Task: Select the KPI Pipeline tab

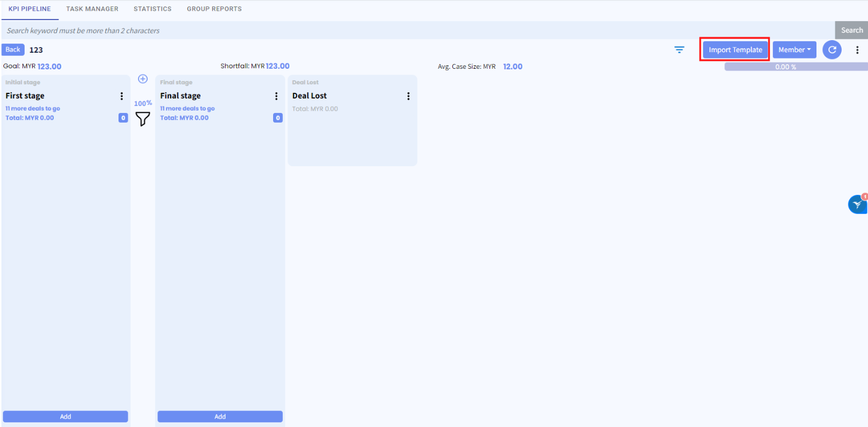Action: click(x=30, y=9)
